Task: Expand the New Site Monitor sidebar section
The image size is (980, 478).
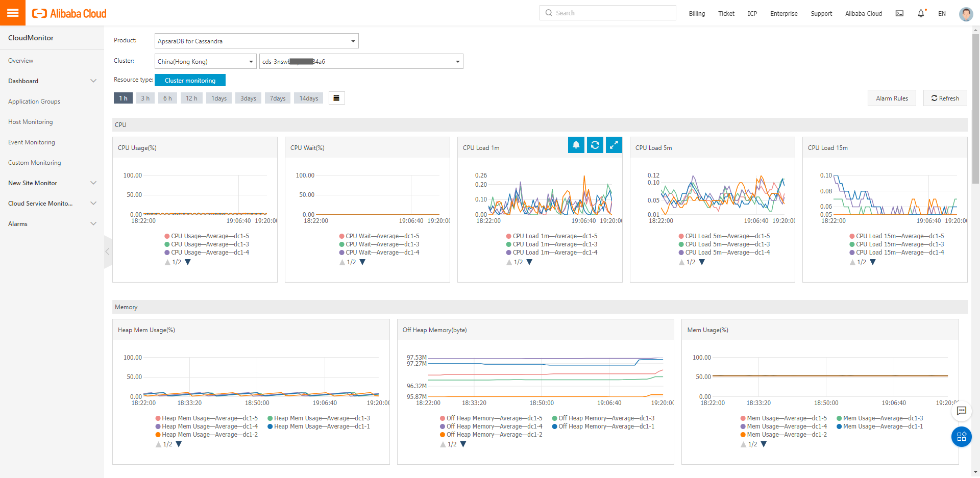Action: coord(52,183)
